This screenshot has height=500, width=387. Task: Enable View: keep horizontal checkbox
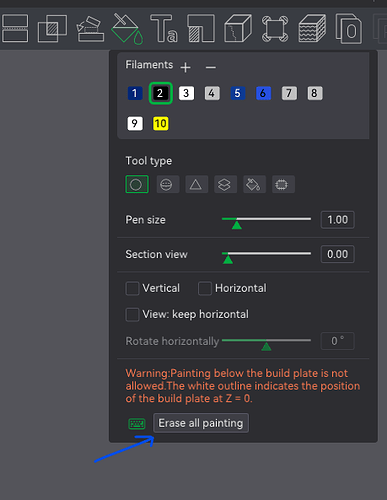[132, 314]
